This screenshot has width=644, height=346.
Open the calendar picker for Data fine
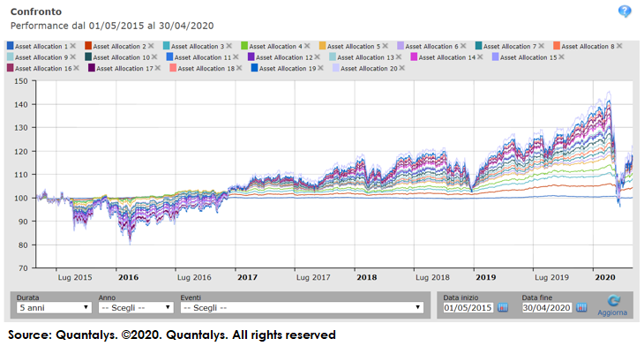(x=581, y=307)
